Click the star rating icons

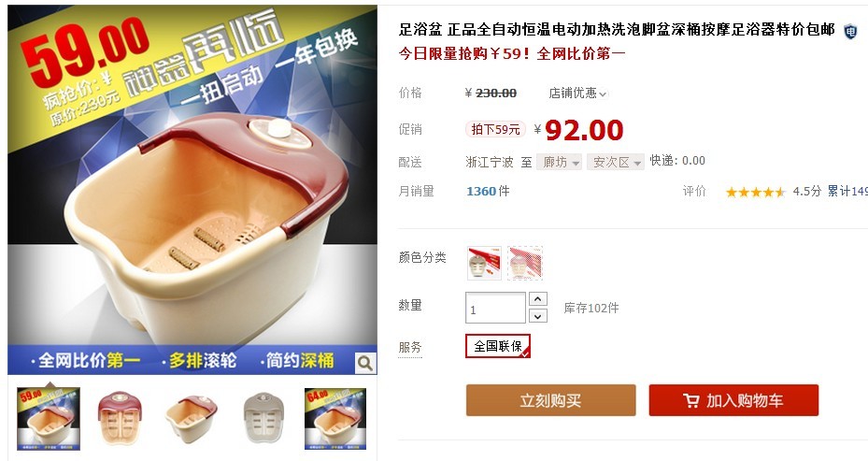[755, 193]
